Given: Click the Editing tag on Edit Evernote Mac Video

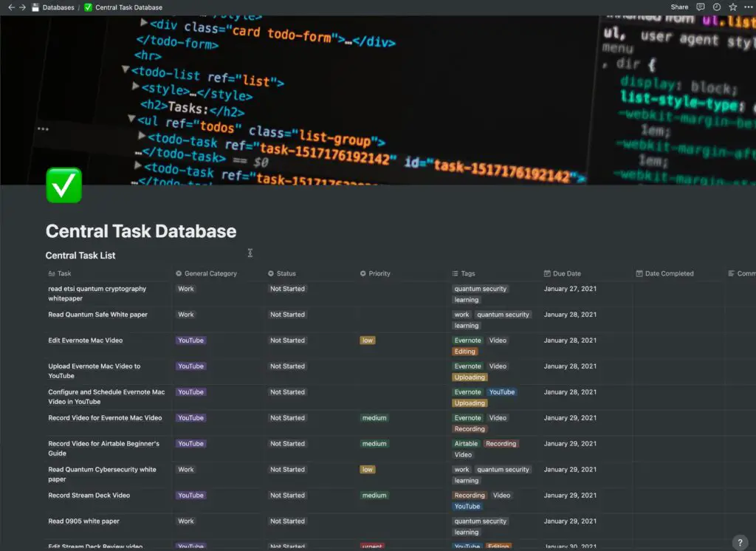Looking at the screenshot, I should (465, 352).
